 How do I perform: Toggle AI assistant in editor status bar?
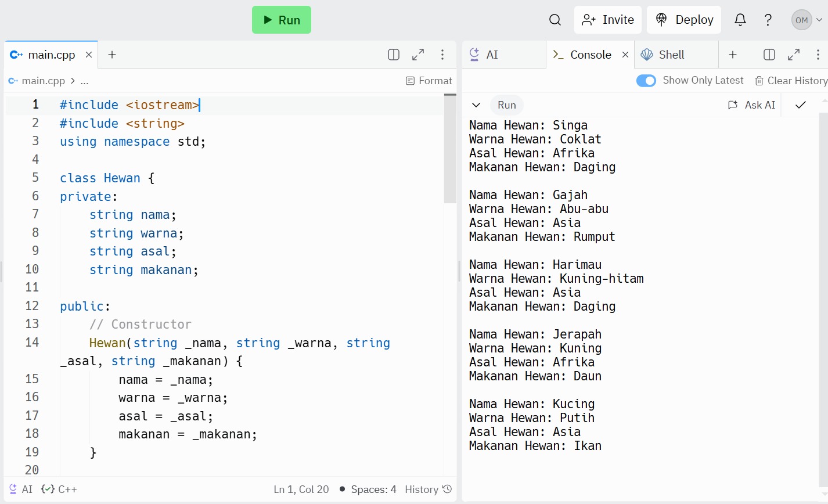click(20, 489)
